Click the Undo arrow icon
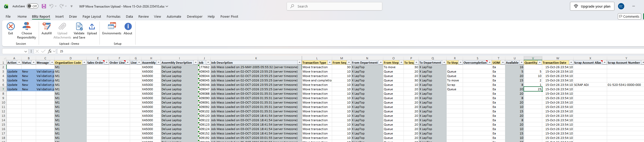The image size is (644, 142). pyautogui.click(x=51, y=6)
